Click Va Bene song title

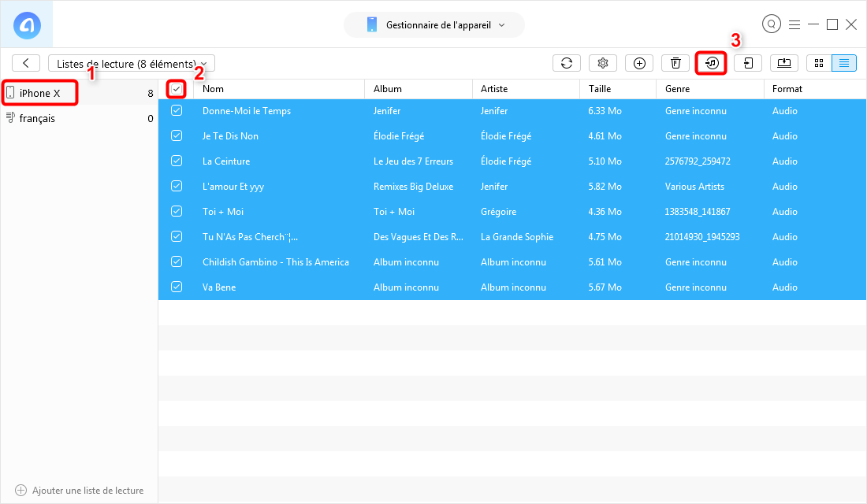[219, 287]
